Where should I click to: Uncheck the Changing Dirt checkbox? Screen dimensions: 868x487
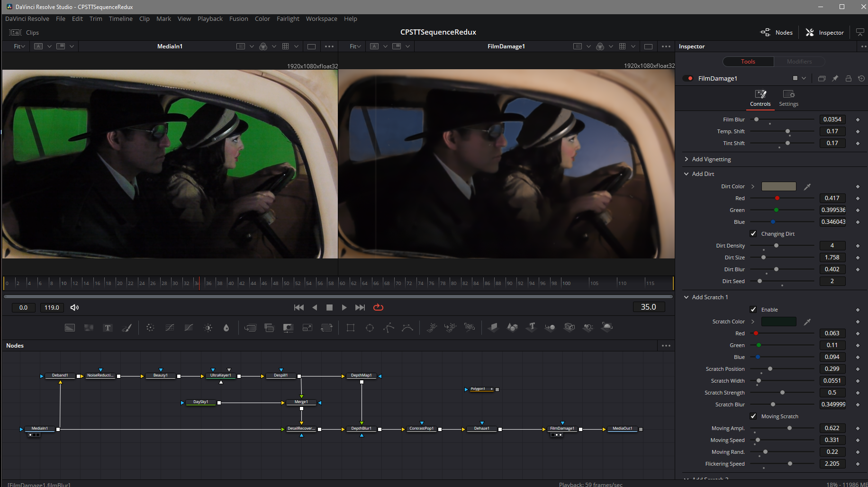pos(753,234)
